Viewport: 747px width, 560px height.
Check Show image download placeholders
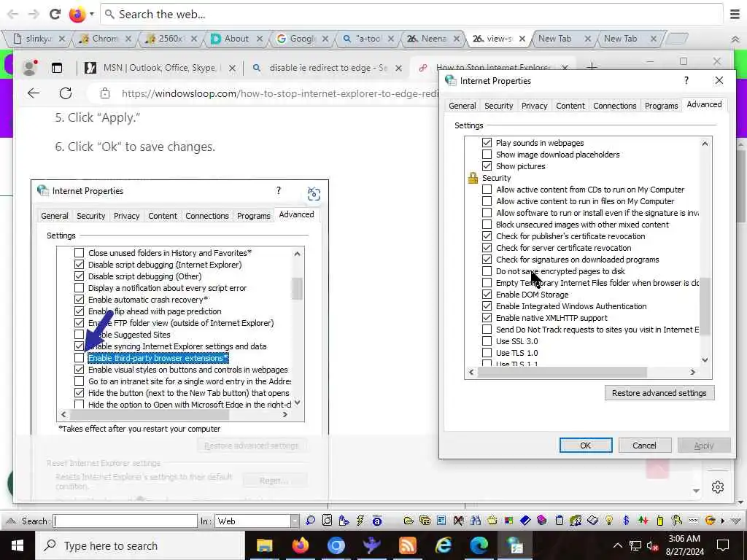(487, 155)
